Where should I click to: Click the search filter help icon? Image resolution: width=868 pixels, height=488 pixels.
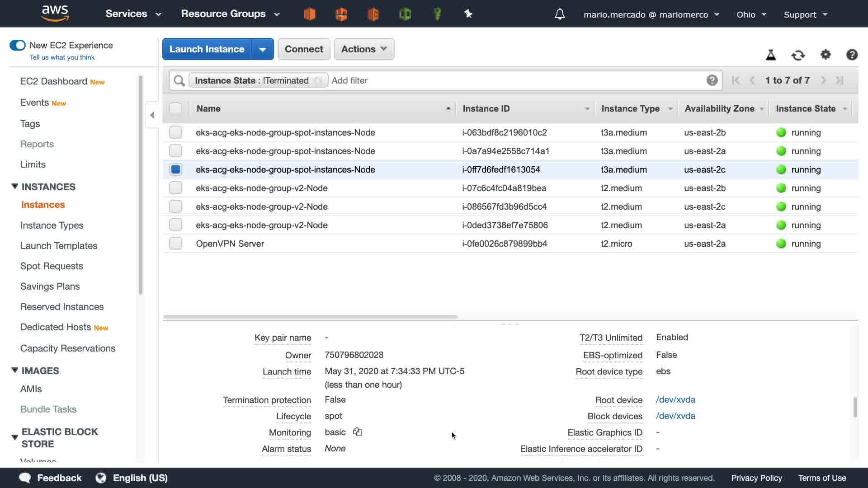click(712, 80)
